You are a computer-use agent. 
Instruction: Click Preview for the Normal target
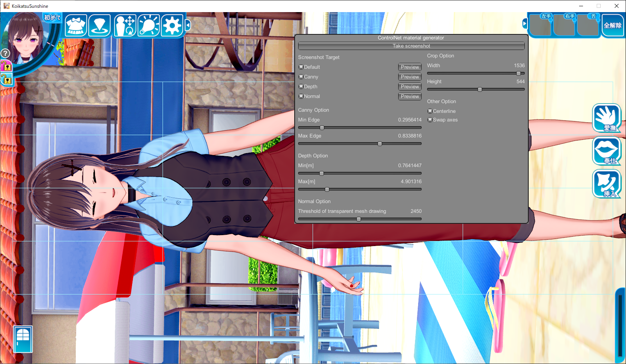[x=410, y=96]
